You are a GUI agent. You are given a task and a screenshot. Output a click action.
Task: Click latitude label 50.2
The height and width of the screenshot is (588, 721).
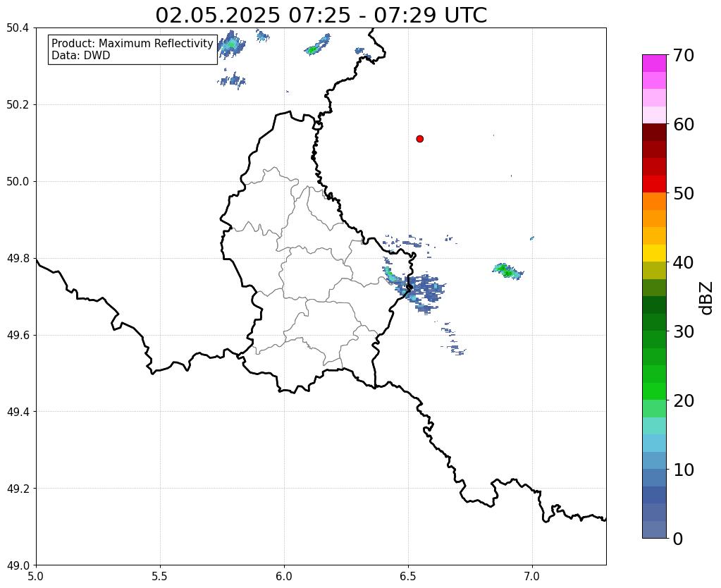[x=18, y=104]
